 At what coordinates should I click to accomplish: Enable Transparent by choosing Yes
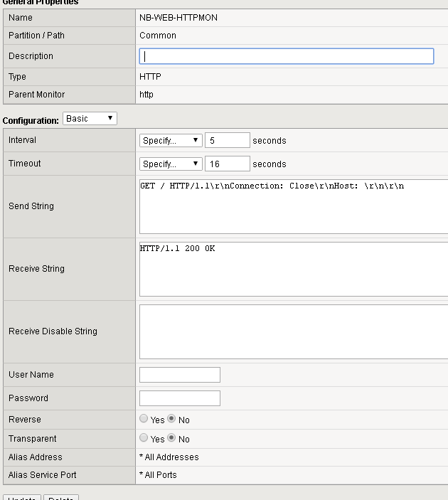(144, 438)
